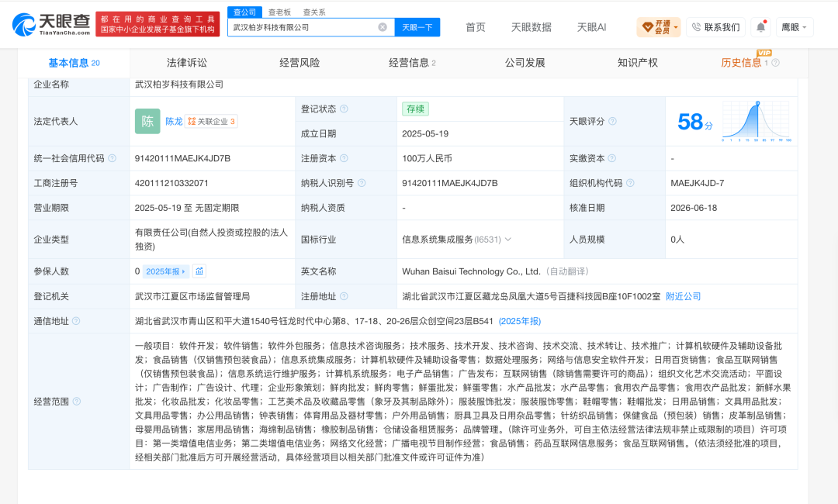838x504 pixels.
Task: Click the help icon next to 组织机构代码
Action: click(x=630, y=183)
